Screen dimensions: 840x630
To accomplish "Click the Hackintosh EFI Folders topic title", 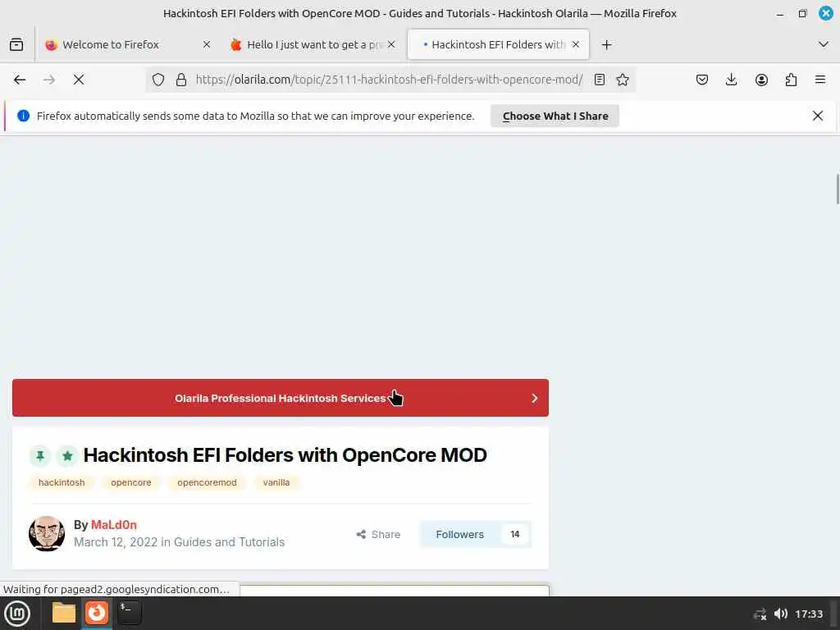I will tap(285, 455).
